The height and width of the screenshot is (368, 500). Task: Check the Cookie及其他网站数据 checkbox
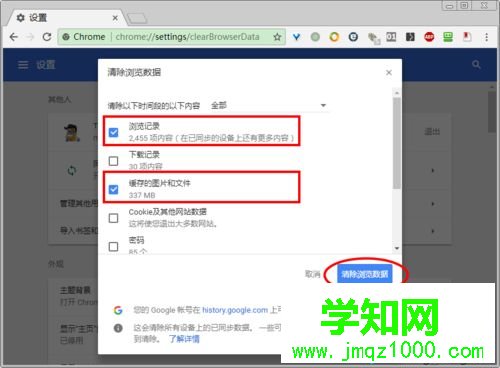point(114,218)
